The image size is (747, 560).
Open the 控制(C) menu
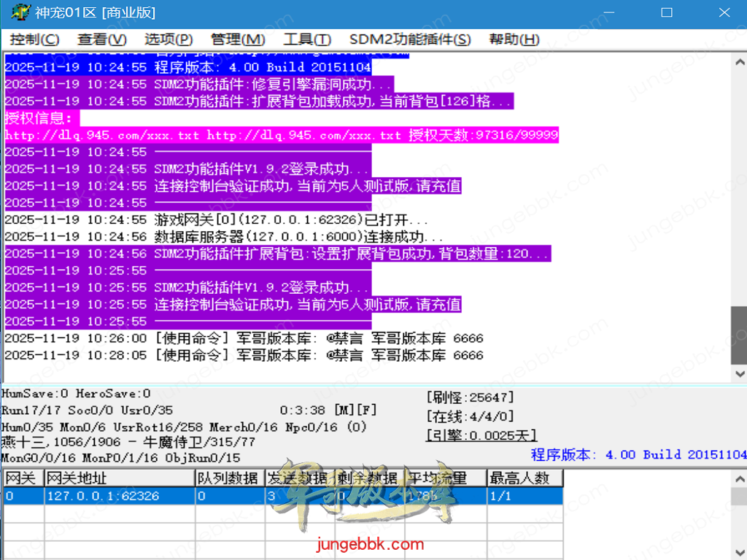click(x=35, y=39)
